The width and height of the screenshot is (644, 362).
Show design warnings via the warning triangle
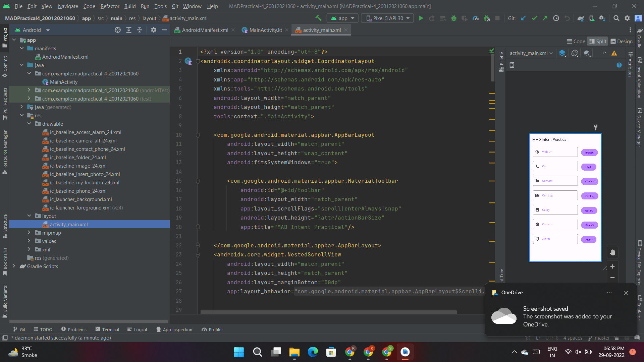[x=614, y=53]
